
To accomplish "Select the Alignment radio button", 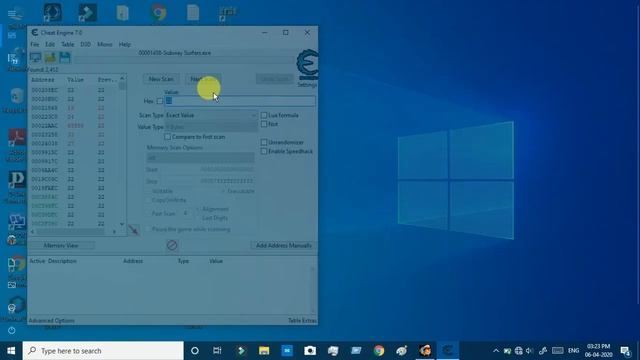I will 198,209.
